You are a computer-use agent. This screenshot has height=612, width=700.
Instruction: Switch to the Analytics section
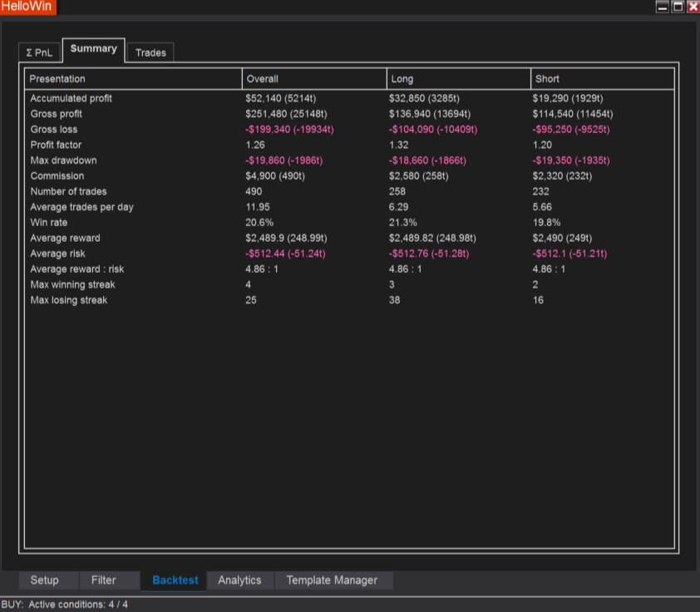point(239,580)
